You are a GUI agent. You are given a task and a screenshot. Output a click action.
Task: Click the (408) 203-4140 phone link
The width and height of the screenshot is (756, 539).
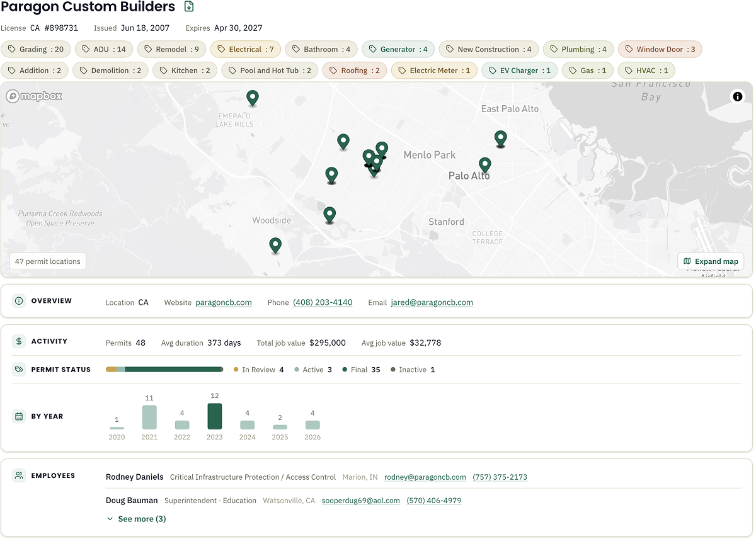(323, 302)
